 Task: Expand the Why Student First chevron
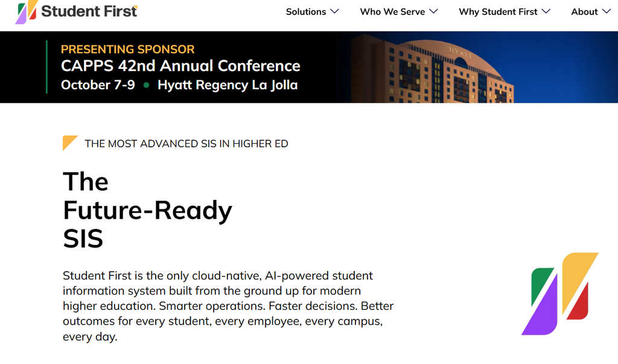point(546,11)
